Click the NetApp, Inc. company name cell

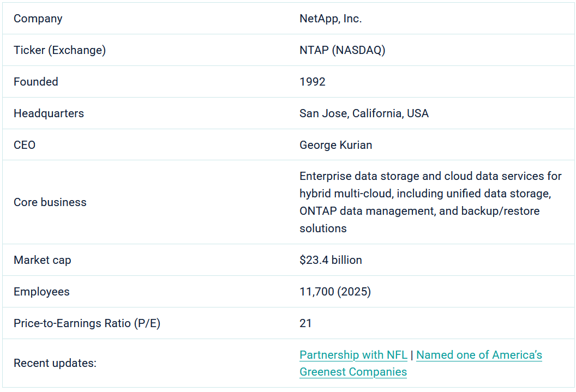(331, 19)
